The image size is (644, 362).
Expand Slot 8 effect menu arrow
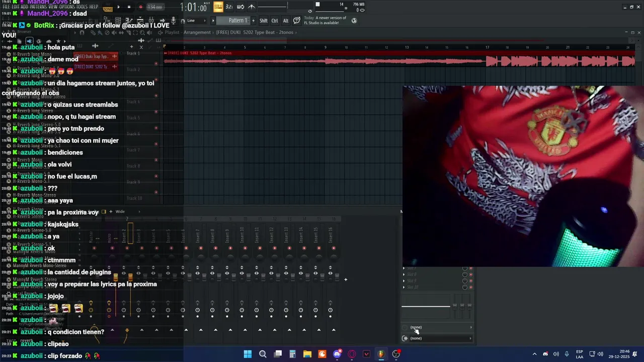point(404,274)
